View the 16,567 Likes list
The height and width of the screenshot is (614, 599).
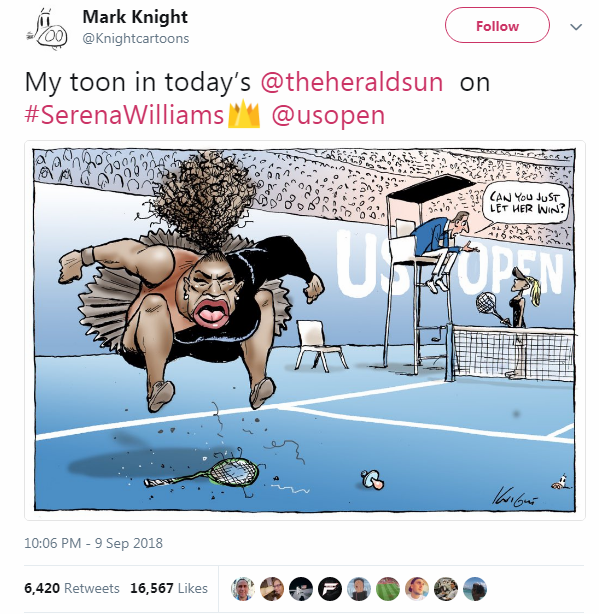(x=169, y=588)
